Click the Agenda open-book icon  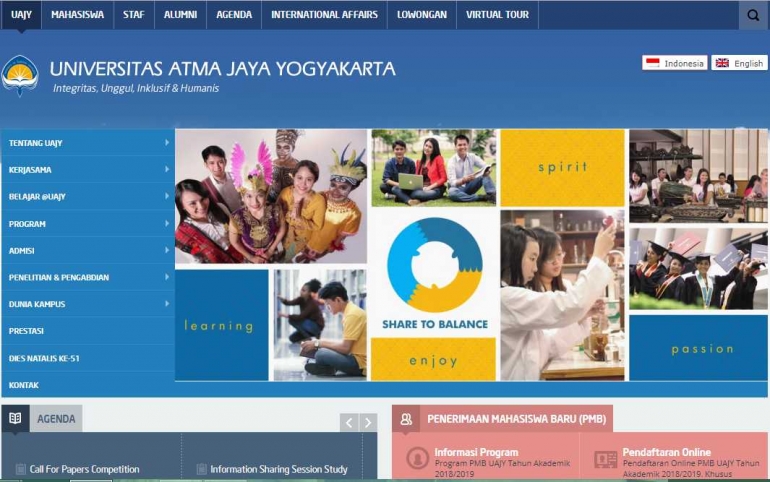pyautogui.click(x=15, y=418)
